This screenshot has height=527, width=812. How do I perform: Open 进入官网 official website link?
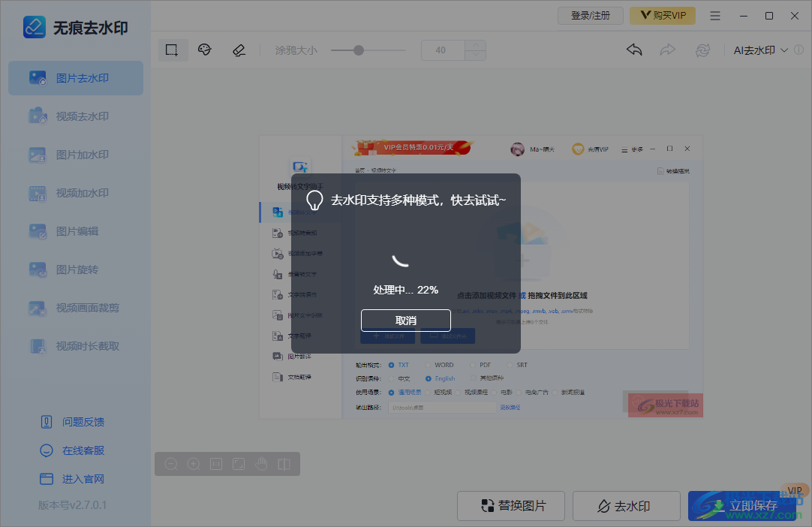click(73, 479)
